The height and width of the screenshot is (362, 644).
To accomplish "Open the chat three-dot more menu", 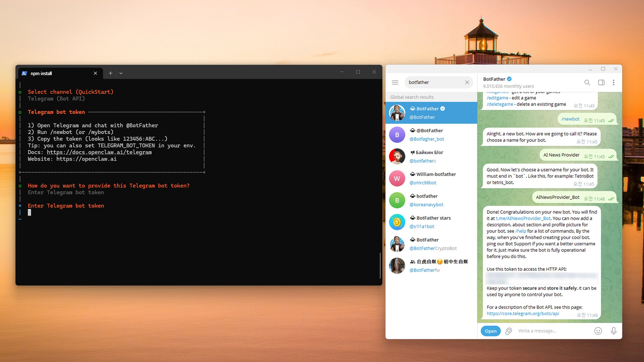I will pyautogui.click(x=613, y=82).
